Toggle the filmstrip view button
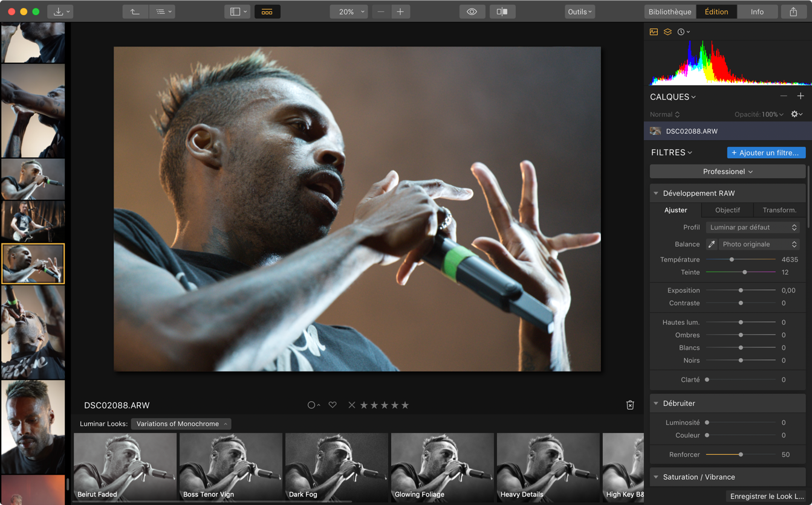812x505 pixels. (x=267, y=11)
